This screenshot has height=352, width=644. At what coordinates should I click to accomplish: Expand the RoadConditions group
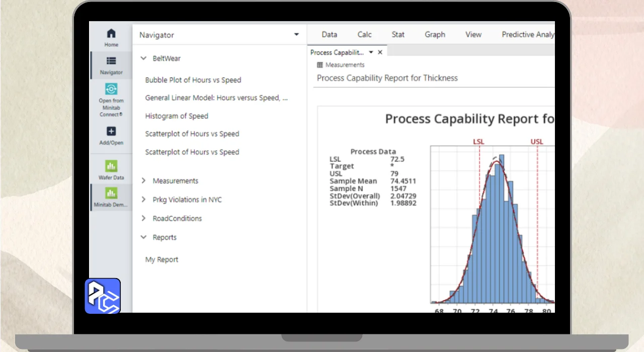tap(143, 218)
